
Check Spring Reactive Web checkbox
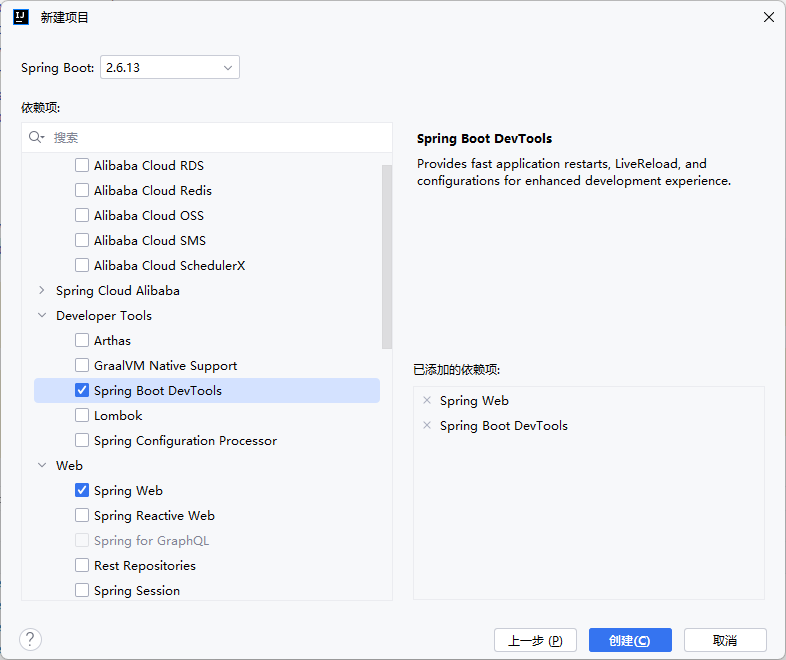point(82,515)
